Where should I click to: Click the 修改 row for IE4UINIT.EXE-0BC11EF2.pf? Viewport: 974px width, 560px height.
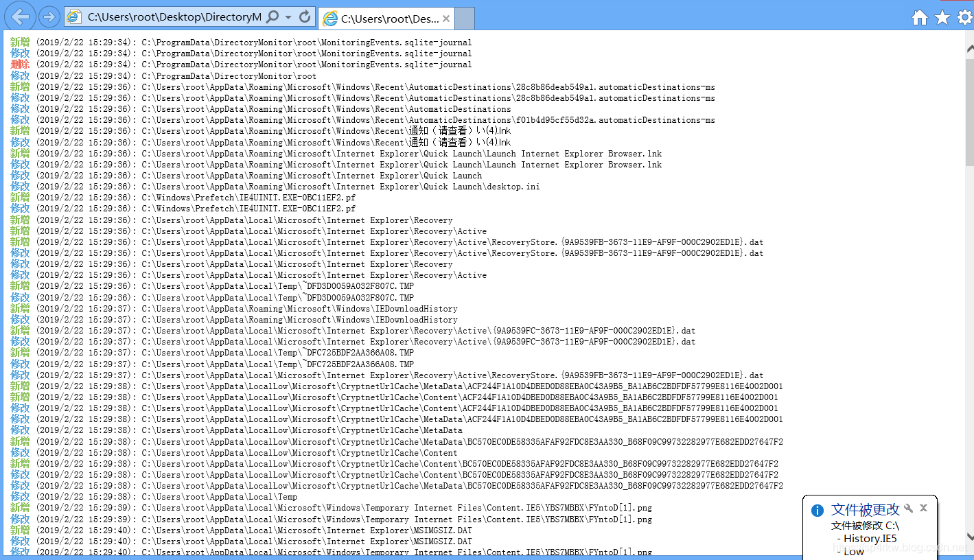point(183,209)
